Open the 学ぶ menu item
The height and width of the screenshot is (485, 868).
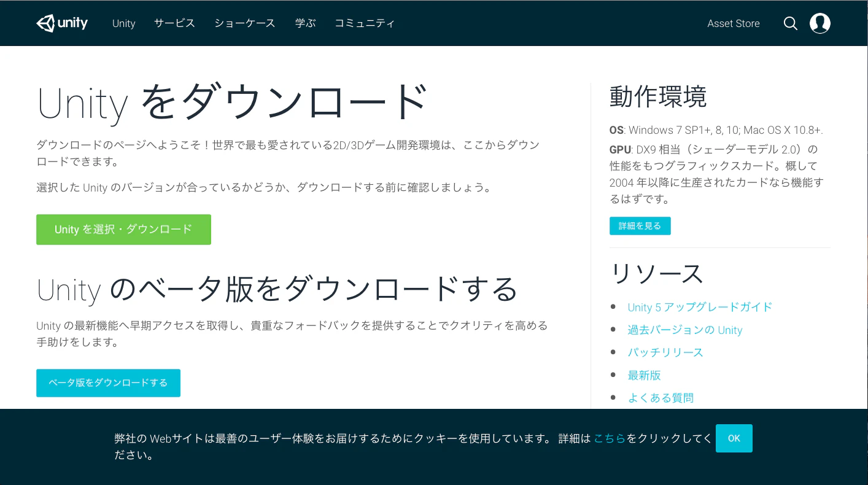coord(305,23)
